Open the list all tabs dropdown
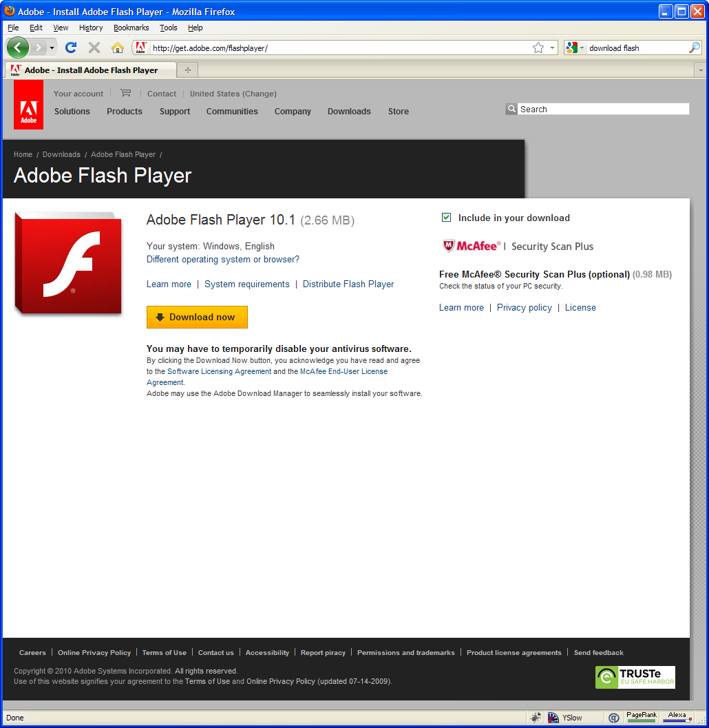The height and width of the screenshot is (728, 709). coord(701,70)
